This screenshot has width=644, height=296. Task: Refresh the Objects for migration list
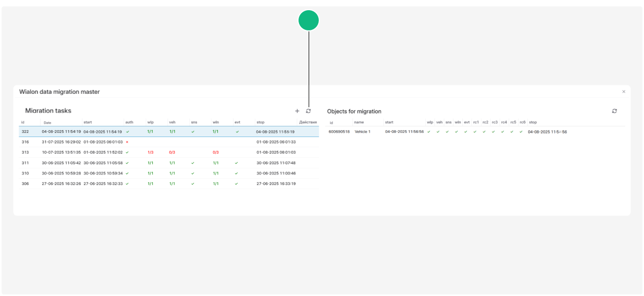click(615, 111)
